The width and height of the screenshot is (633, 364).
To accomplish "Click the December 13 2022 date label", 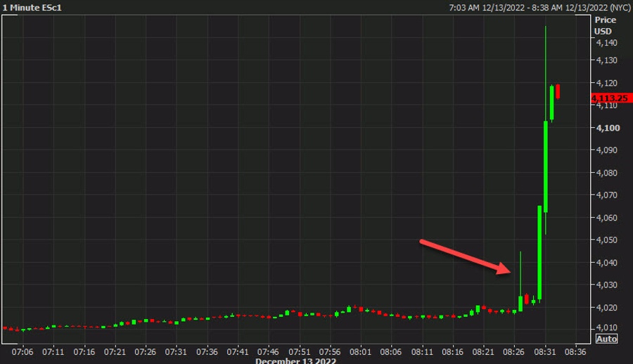I will point(295,360).
